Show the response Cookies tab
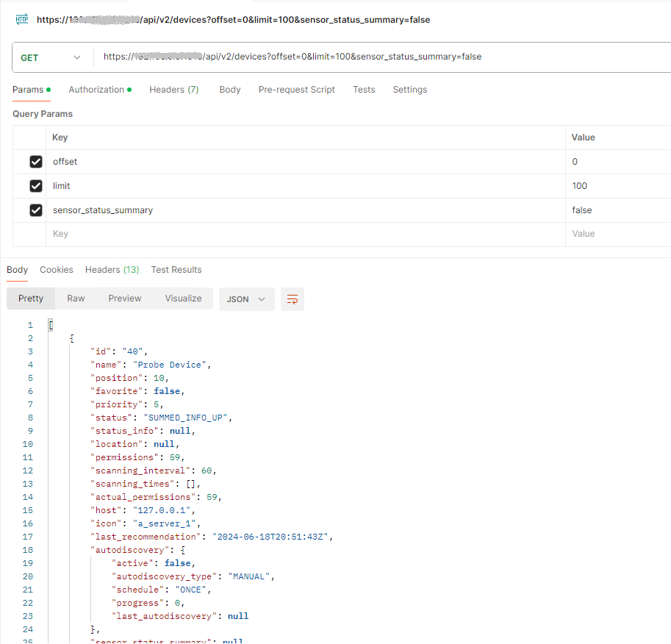The height and width of the screenshot is (644, 671). pyautogui.click(x=57, y=270)
